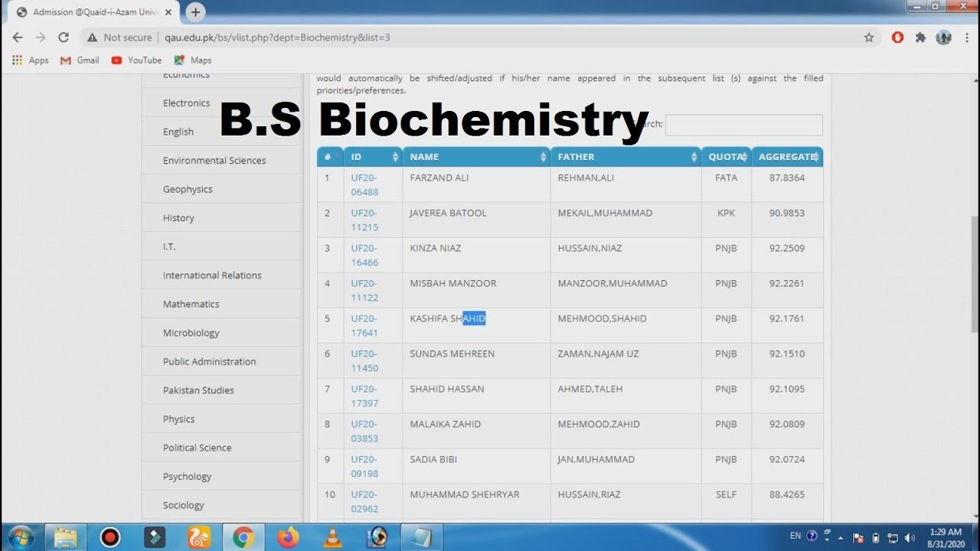Open Psychology in the sidebar
The width and height of the screenshot is (980, 551).
click(187, 476)
